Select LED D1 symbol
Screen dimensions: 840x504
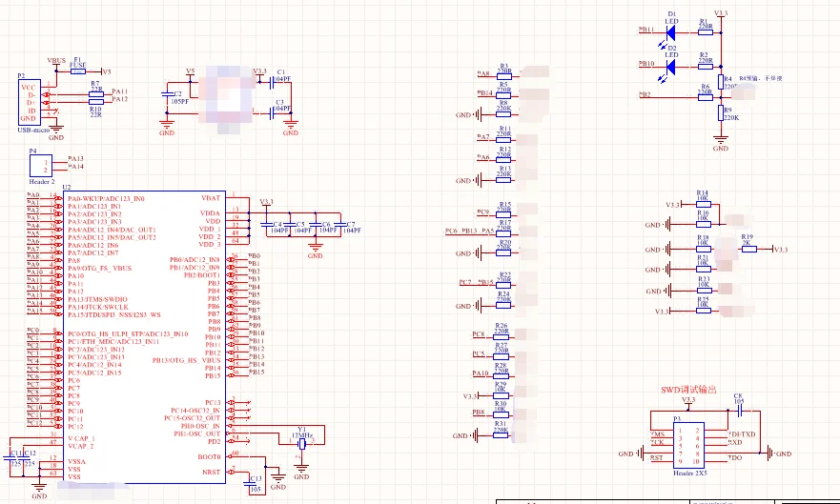pyautogui.click(x=669, y=32)
